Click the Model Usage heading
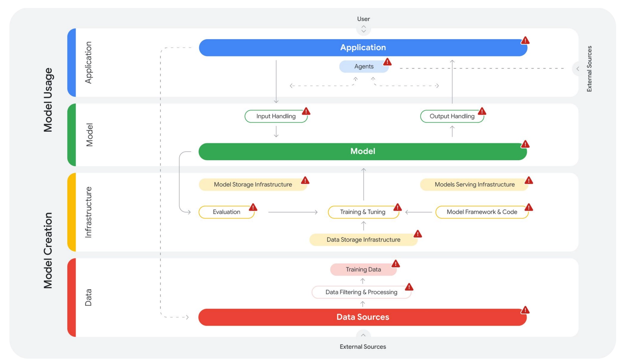Screen dimensions: 626x364 (48, 100)
